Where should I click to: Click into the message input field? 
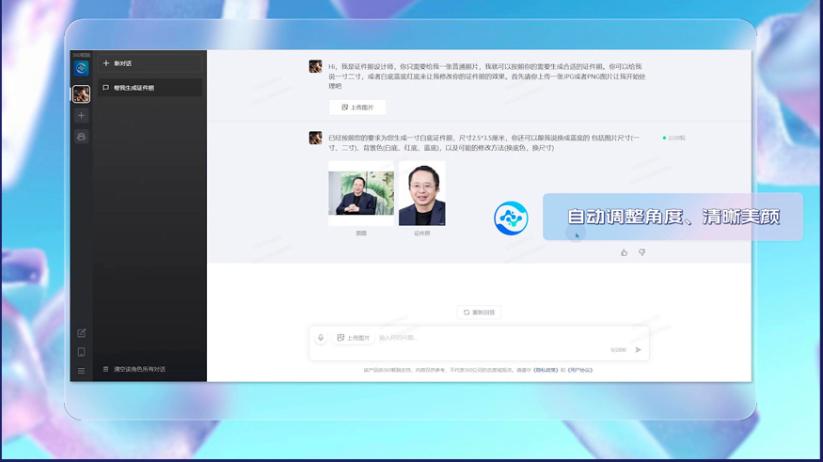click(480, 338)
